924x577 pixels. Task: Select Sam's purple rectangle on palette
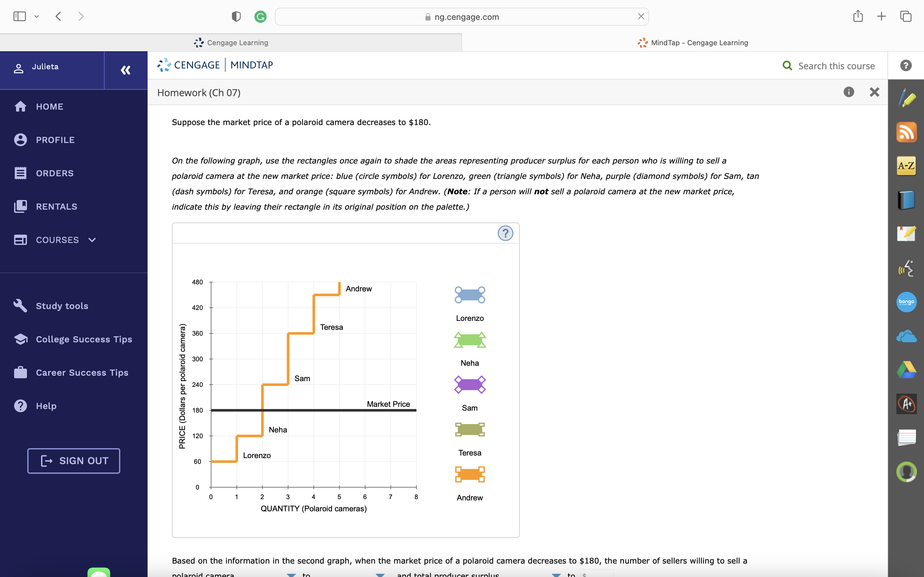point(470,385)
